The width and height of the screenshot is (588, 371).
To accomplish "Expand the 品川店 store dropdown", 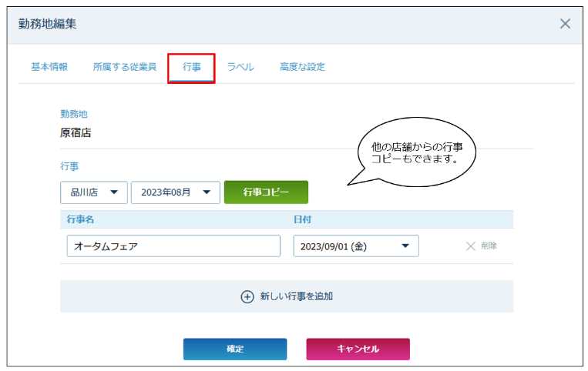I will 94,192.
